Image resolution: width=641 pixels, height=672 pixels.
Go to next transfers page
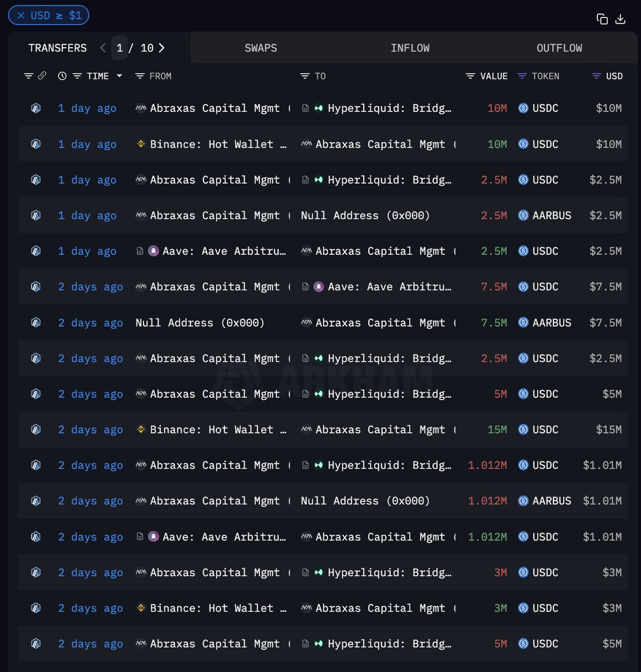pos(161,48)
